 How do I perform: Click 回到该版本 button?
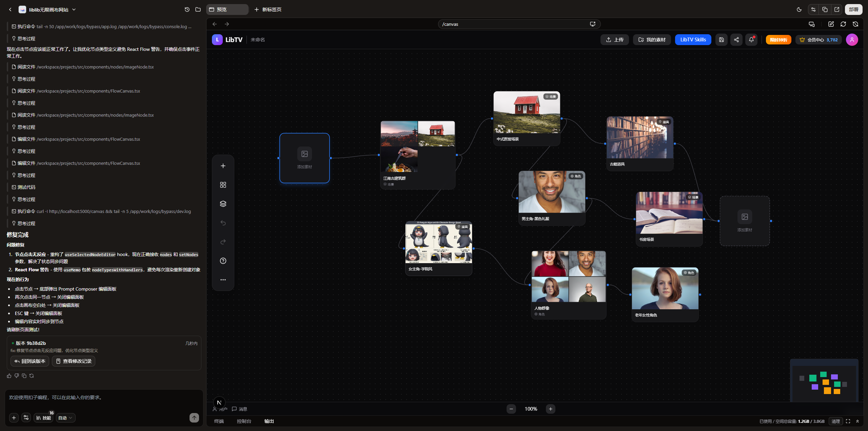tap(30, 361)
